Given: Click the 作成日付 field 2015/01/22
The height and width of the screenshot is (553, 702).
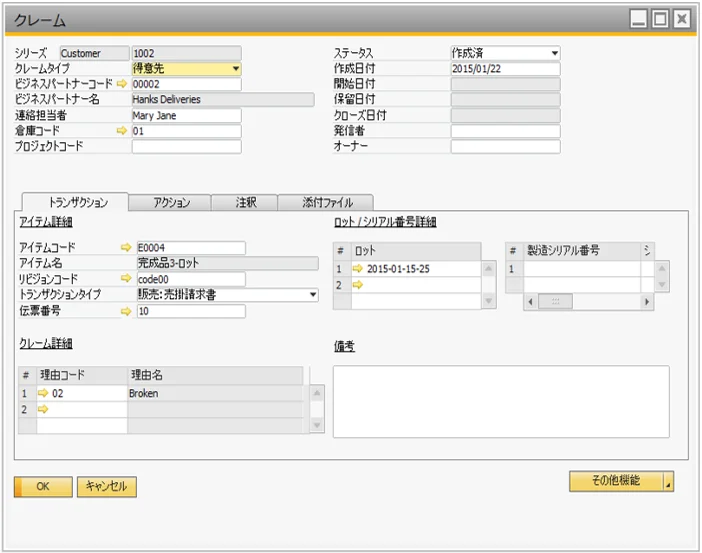Looking at the screenshot, I should click(505, 69).
